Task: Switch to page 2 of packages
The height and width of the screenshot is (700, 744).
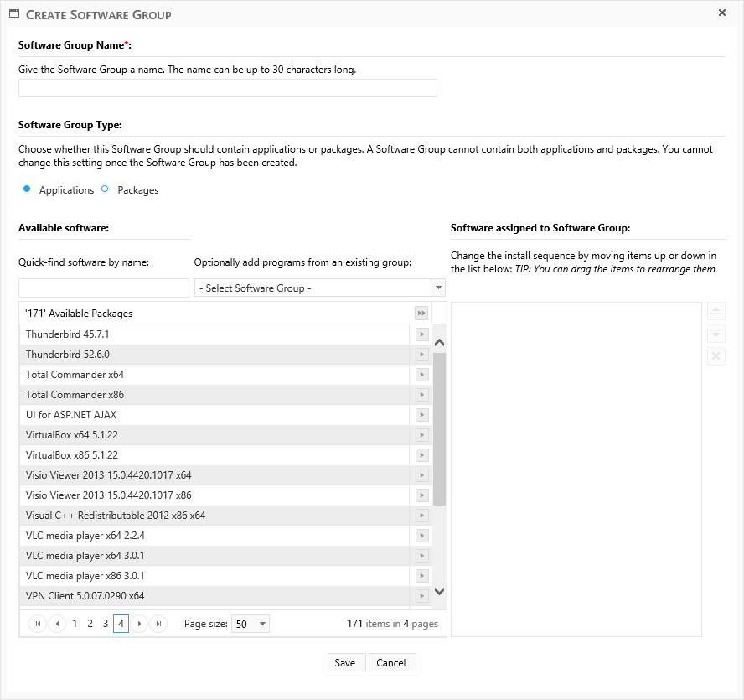Action: pyautogui.click(x=90, y=624)
